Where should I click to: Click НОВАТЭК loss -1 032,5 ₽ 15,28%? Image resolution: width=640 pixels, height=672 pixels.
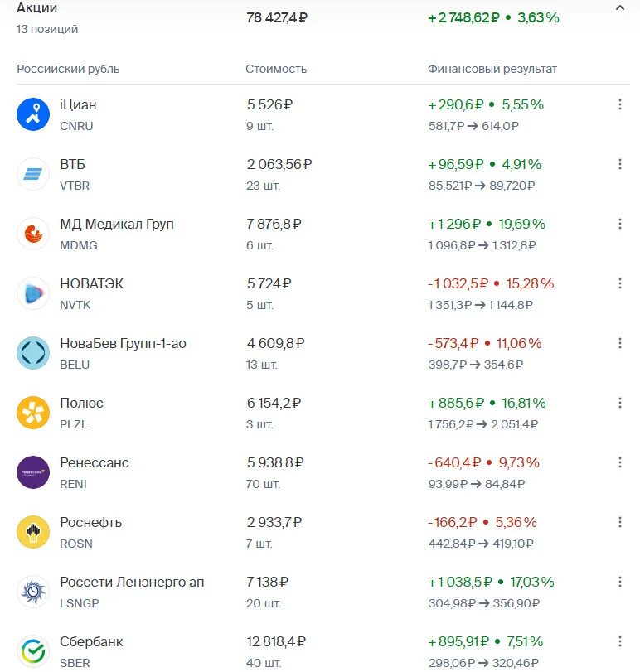pyautogui.click(x=491, y=283)
